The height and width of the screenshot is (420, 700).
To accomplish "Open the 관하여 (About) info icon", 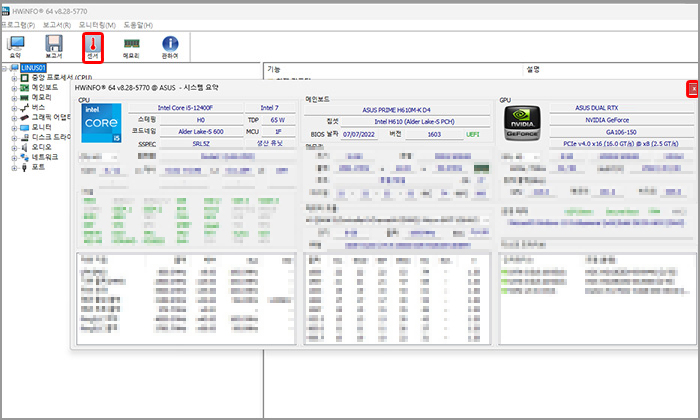I will [170, 47].
